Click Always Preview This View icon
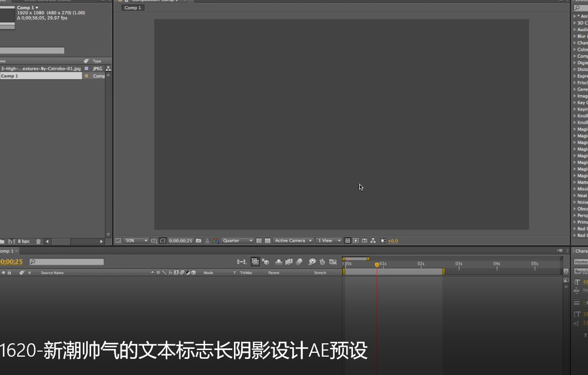 coord(118,241)
